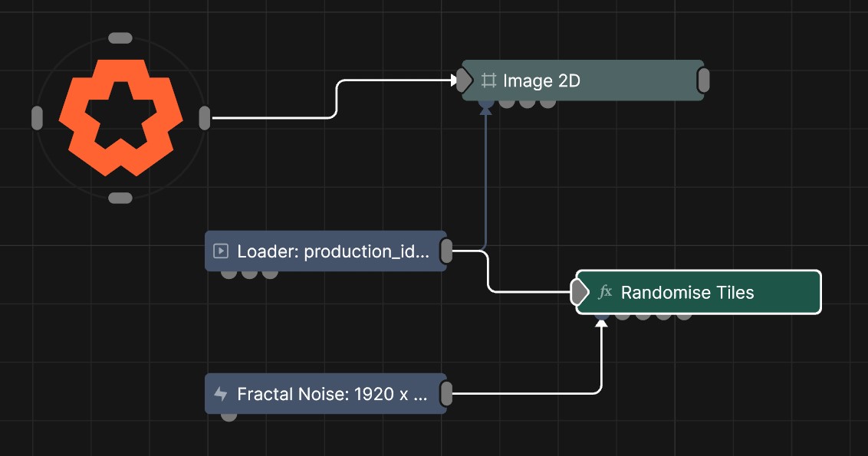Click the root node's bottom connector

tap(120, 198)
